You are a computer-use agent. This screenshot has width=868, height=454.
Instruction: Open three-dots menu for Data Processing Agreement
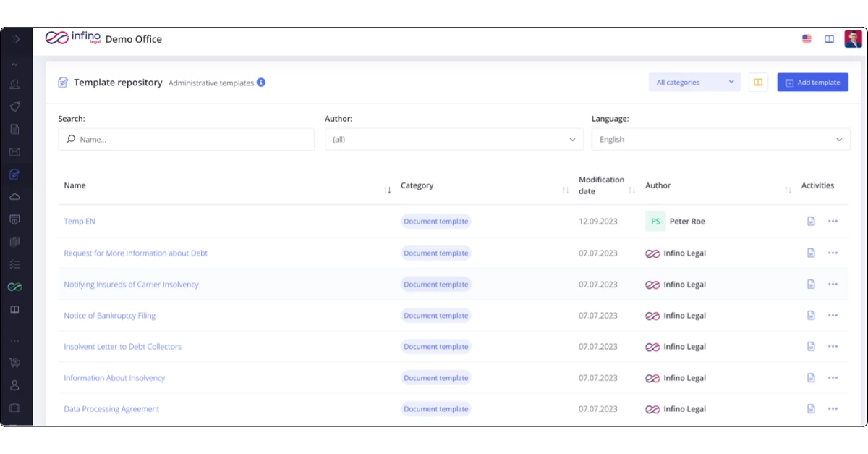(833, 409)
